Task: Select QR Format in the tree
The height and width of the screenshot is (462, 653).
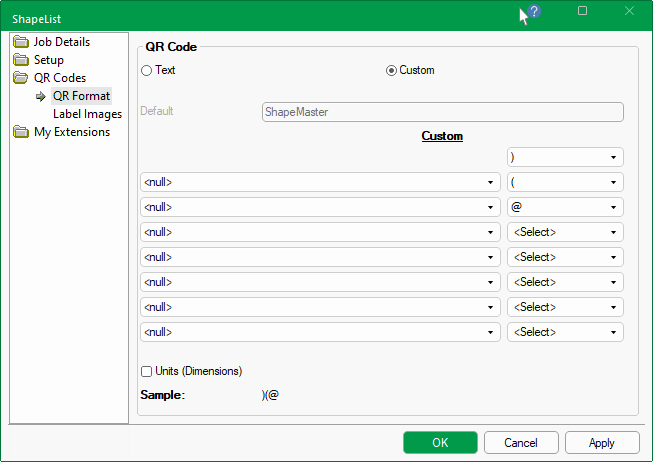Action: [81, 96]
